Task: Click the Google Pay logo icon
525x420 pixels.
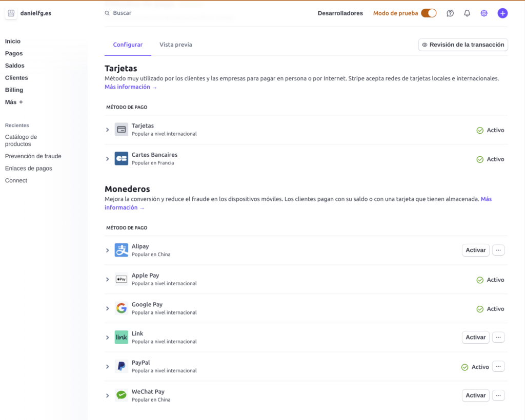Action: point(122,308)
